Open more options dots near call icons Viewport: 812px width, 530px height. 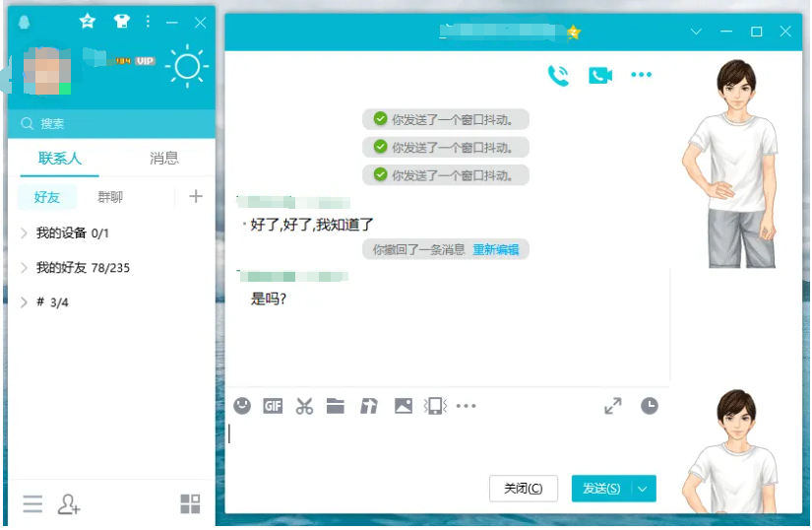click(641, 75)
